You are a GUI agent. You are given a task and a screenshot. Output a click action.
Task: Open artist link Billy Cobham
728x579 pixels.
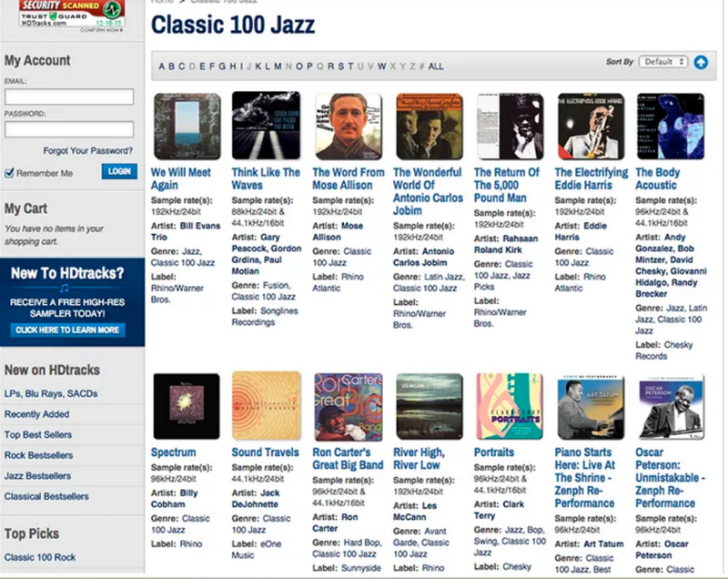coord(174,499)
